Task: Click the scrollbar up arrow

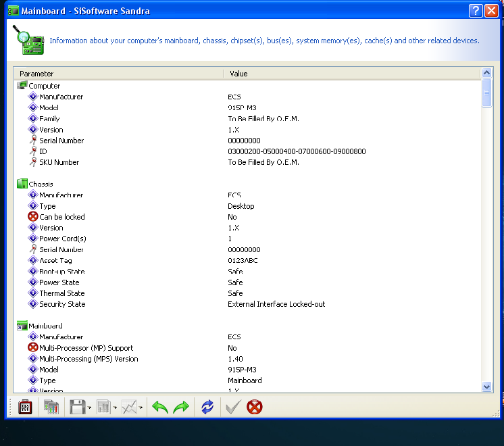Action: coord(486,73)
